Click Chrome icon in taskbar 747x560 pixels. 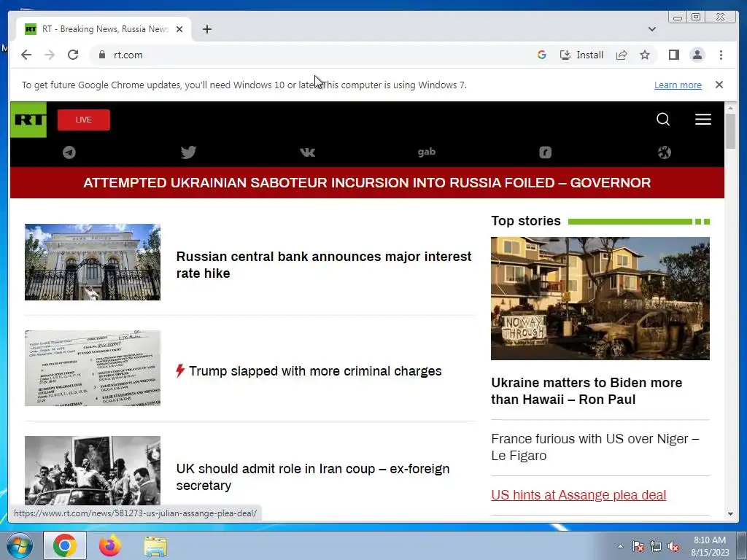click(65, 545)
